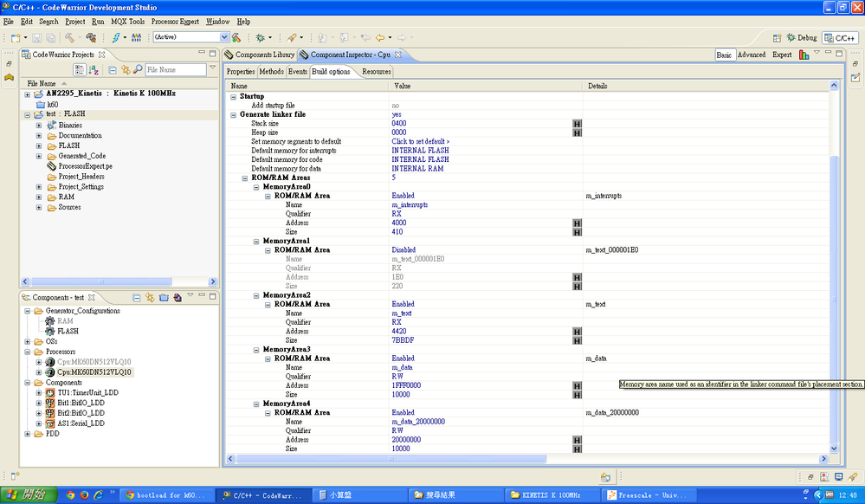This screenshot has height=504, width=865.
Task: Click the yellow back navigation arrow icon
Action: 380,37
